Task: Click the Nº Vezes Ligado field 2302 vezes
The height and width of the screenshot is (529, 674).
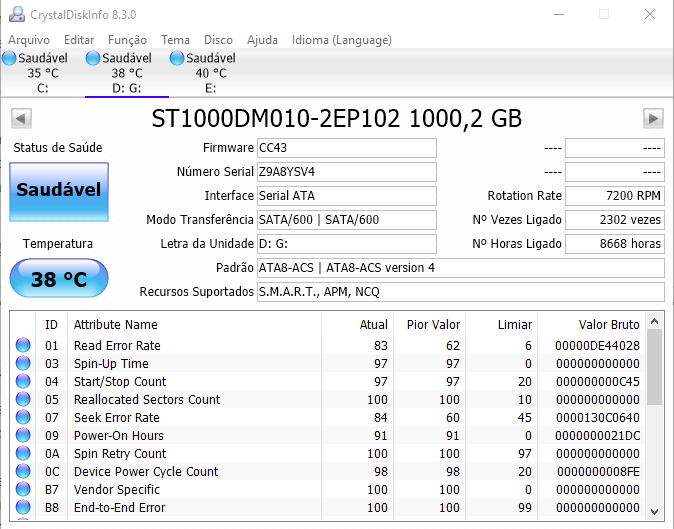Action: (615, 220)
